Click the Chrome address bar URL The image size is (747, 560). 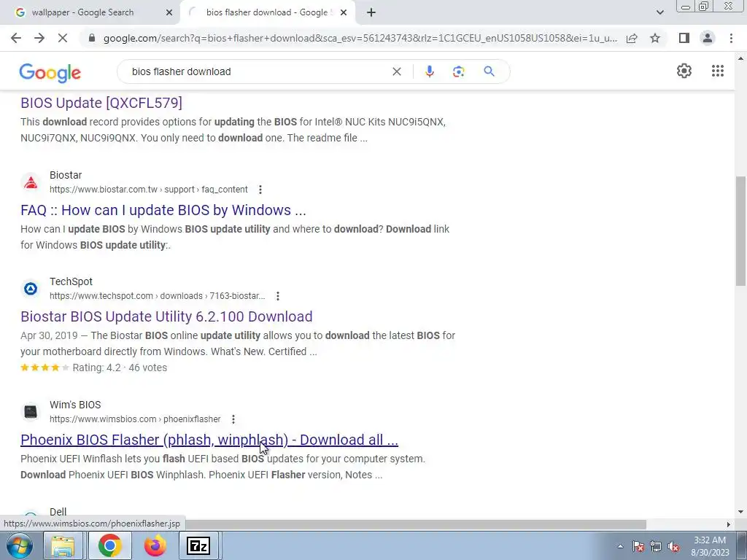(x=360, y=38)
